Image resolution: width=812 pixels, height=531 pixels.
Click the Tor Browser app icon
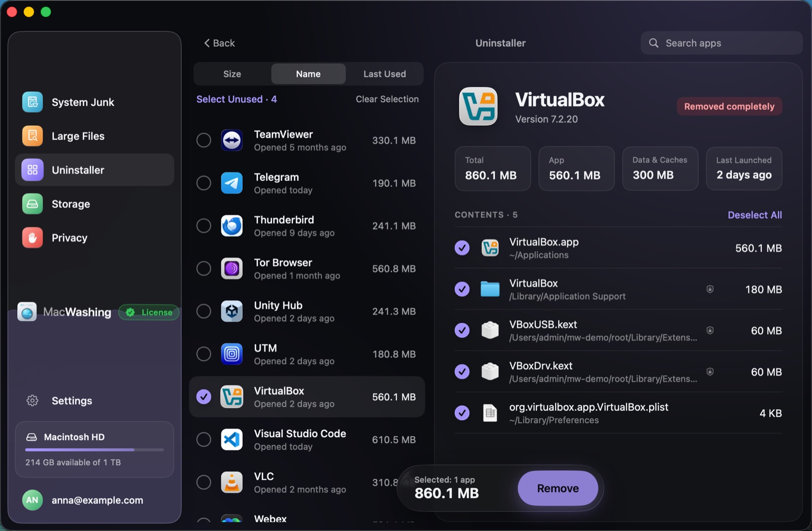click(x=232, y=268)
